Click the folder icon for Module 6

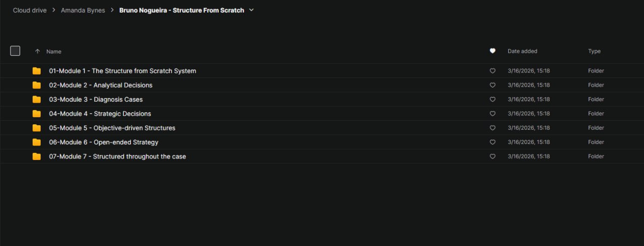[x=36, y=142]
